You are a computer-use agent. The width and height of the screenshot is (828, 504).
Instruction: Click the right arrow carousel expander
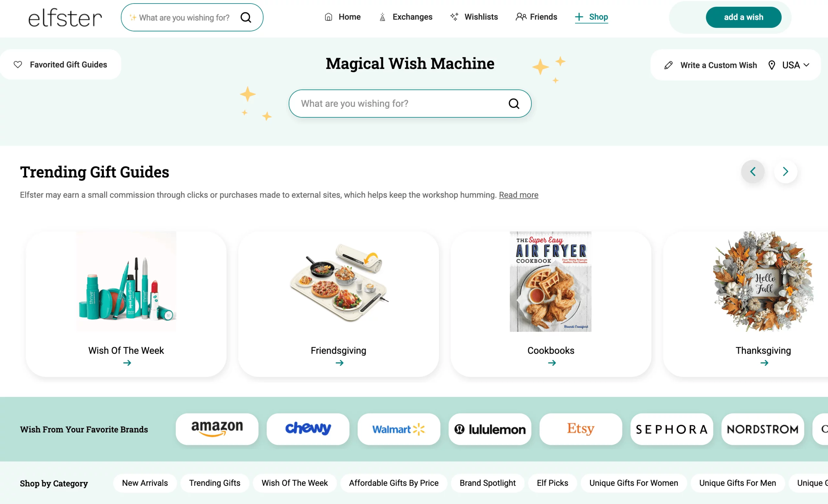[786, 171]
